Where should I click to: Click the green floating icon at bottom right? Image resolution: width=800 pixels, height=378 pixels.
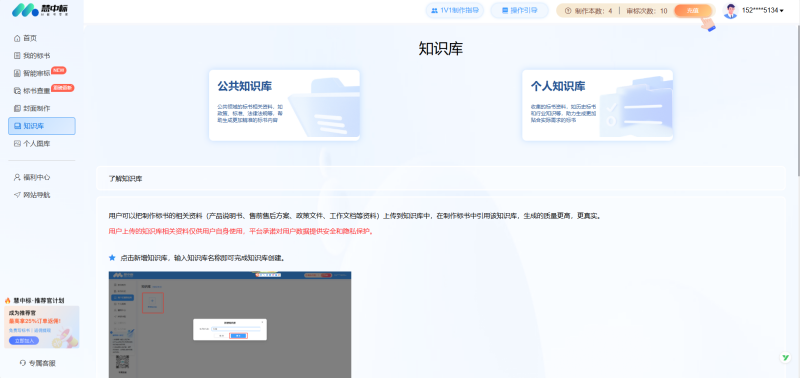[x=785, y=358]
